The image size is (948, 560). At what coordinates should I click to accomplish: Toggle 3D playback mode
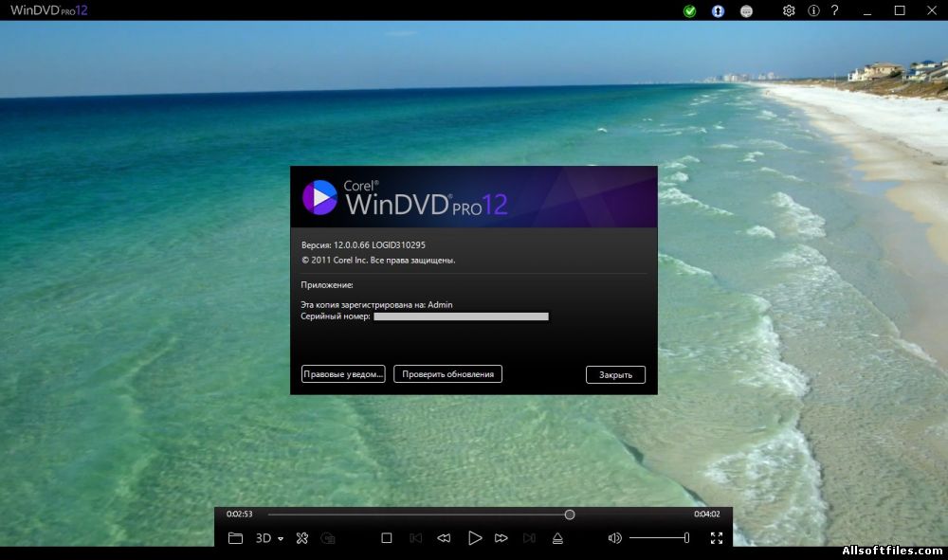point(264,538)
